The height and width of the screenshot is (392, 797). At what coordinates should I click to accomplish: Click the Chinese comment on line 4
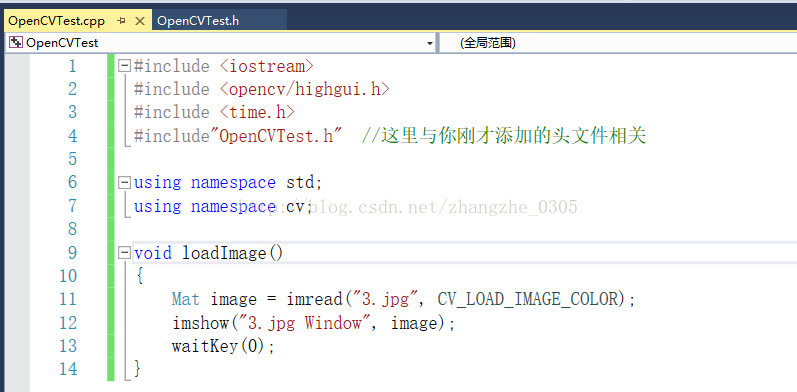pos(504,136)
